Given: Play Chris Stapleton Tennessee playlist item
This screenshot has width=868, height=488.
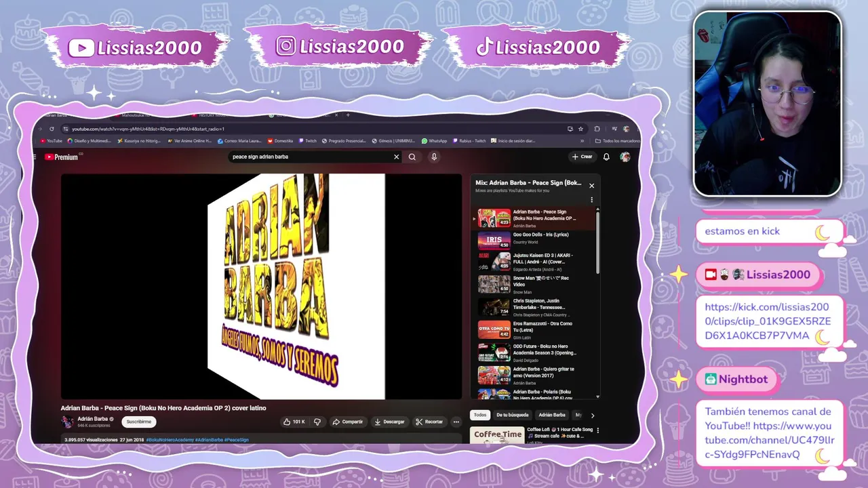Looking at the screenshot, I should (534, 308).
